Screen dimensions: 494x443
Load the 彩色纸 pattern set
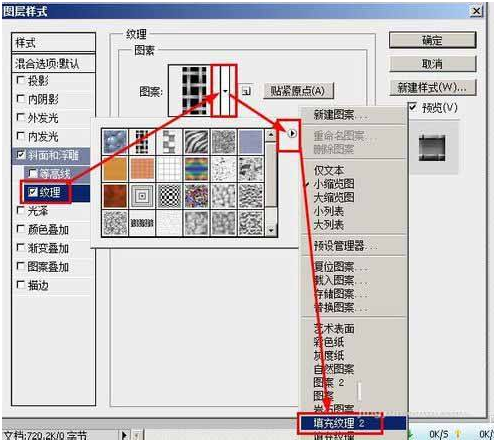pos(353,342)
